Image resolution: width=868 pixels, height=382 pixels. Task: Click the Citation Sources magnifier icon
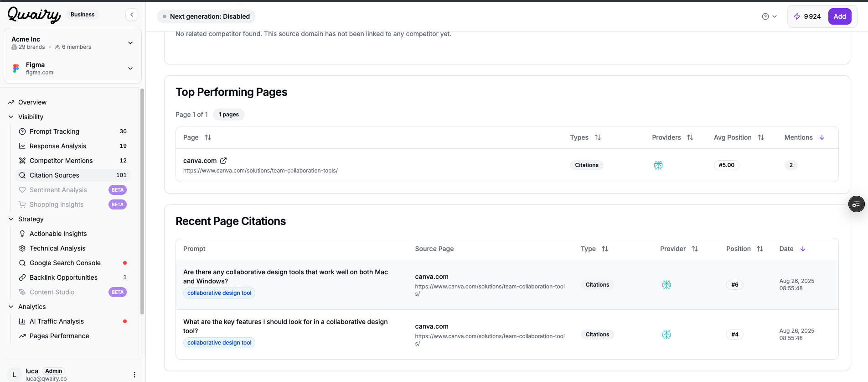[22, 175]
